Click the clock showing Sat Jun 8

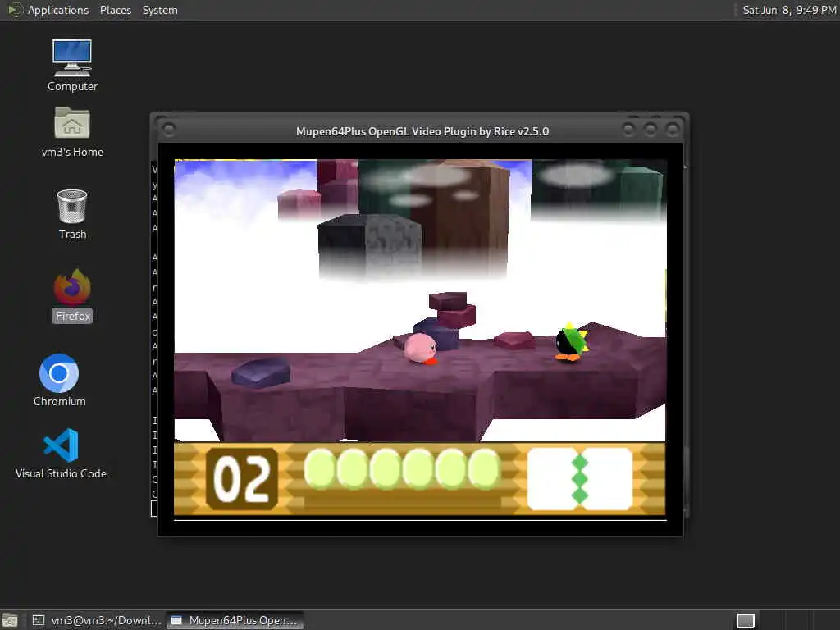click(x=788, y=10)
